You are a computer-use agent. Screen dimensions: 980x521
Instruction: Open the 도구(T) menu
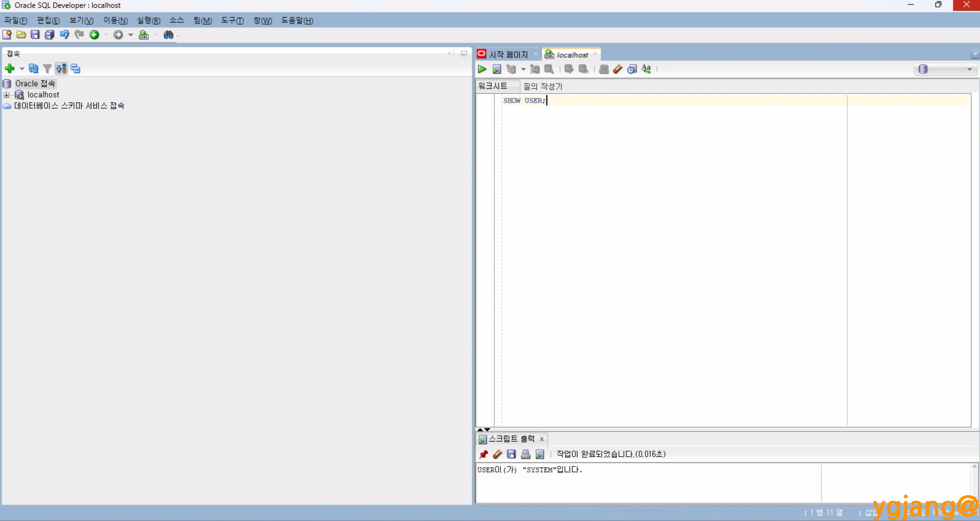pos(232,20)
